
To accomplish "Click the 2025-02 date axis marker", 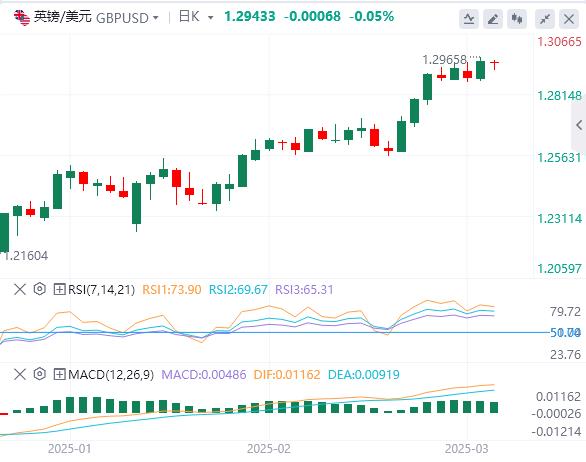I will click(x=269, y=449).
